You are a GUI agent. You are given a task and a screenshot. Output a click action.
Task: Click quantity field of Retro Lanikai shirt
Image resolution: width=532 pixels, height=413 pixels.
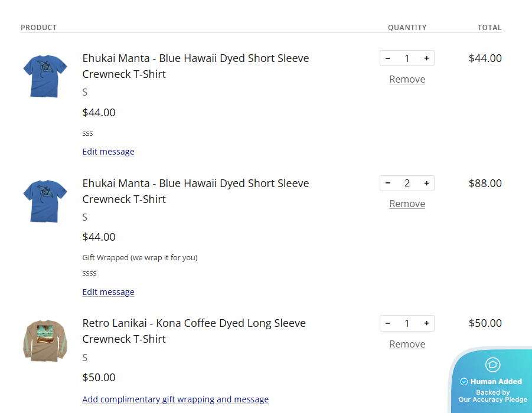tap(407, 323)
